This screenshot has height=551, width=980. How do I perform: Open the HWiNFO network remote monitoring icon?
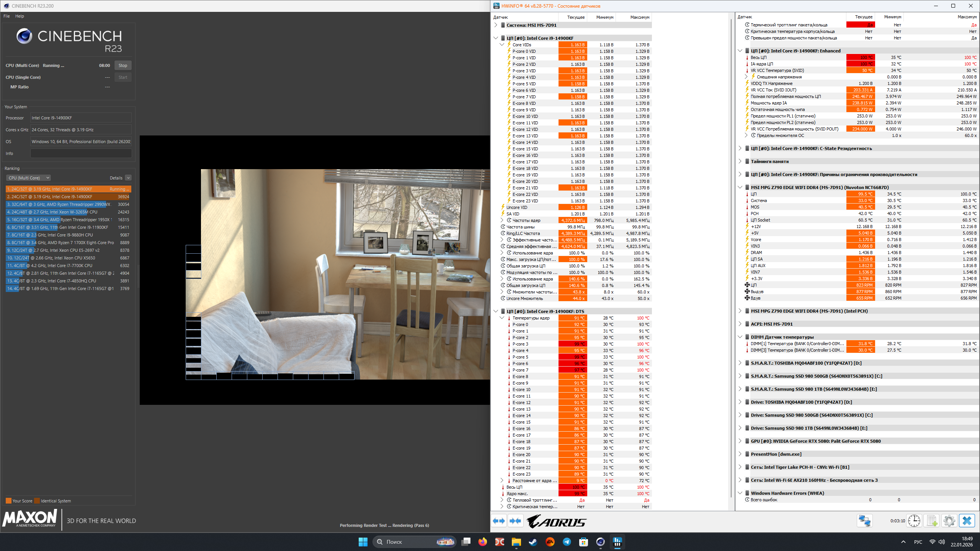coord(864,521)
